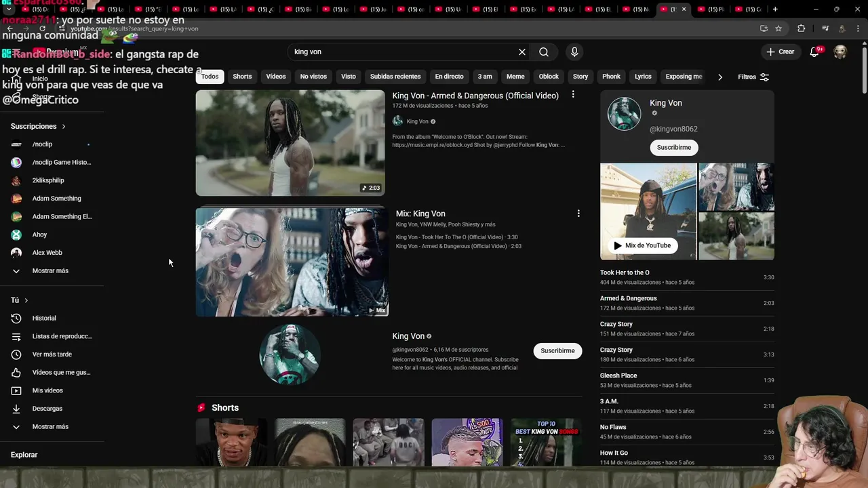
Task: Open the notifications bell
Action: 815,52
